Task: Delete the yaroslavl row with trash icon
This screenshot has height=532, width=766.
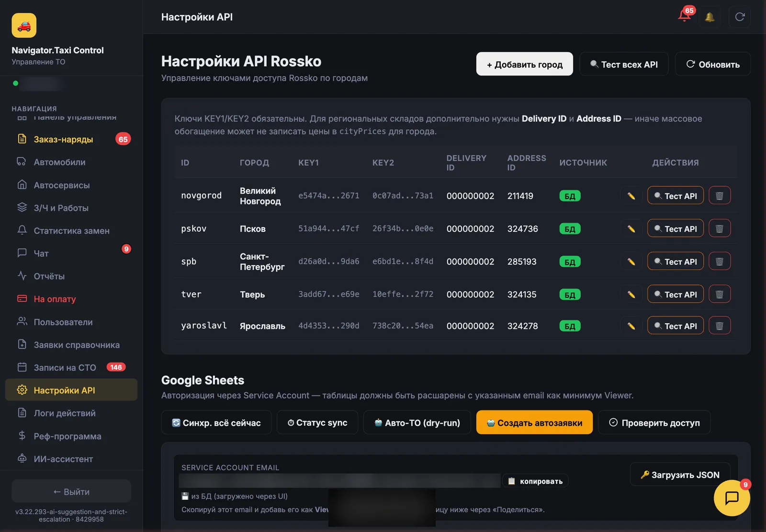Action: tap(719, 326)
